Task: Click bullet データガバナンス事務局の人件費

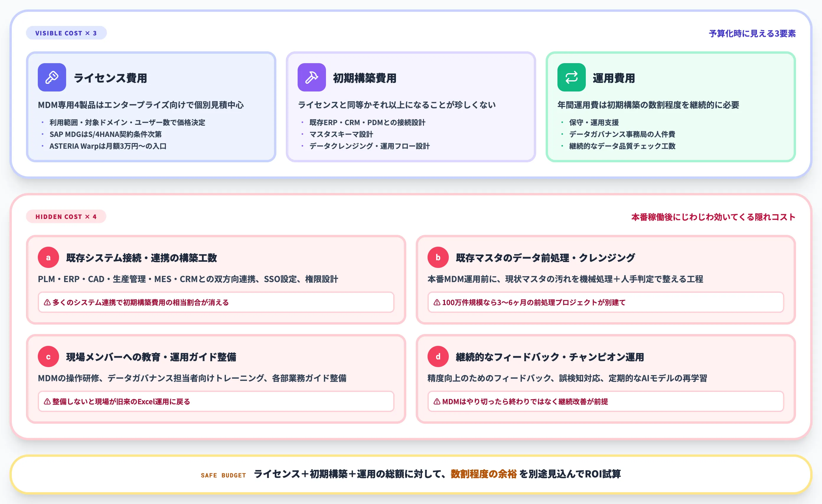Action: [622, 134]
